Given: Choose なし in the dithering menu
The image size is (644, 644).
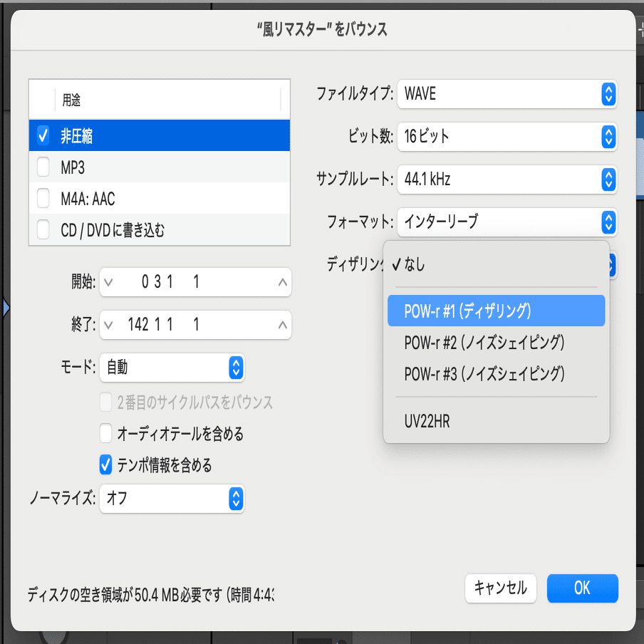Looking at the screenshot, I should tap(496, 263).
